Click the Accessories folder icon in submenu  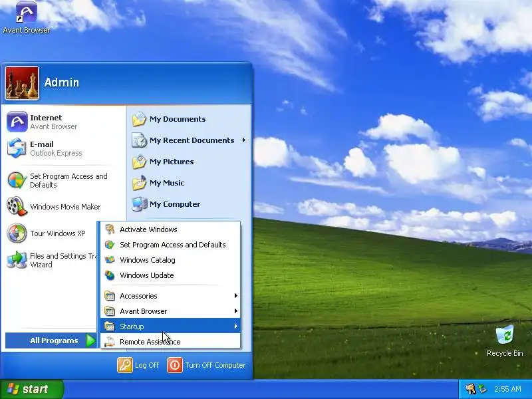[110, 296]
